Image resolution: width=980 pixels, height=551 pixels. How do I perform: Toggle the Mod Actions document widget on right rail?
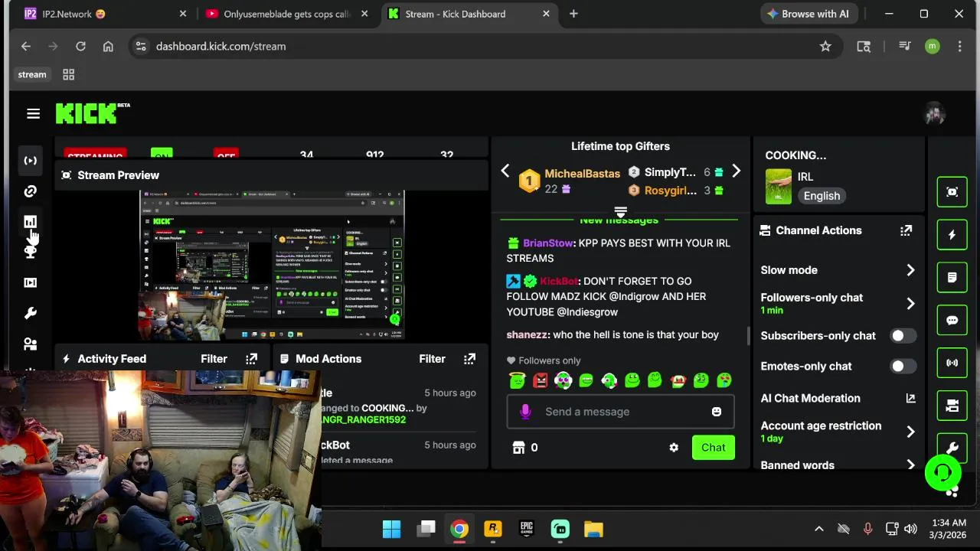click(952, 278)
